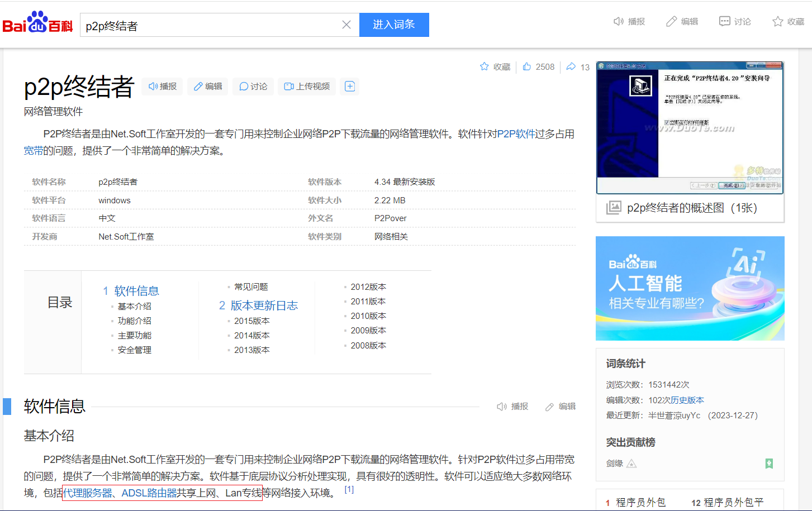812x511 pixels.
Task: Go to 安全管理 in the contents
Action: pyautogui.click(x=135, y=350)
